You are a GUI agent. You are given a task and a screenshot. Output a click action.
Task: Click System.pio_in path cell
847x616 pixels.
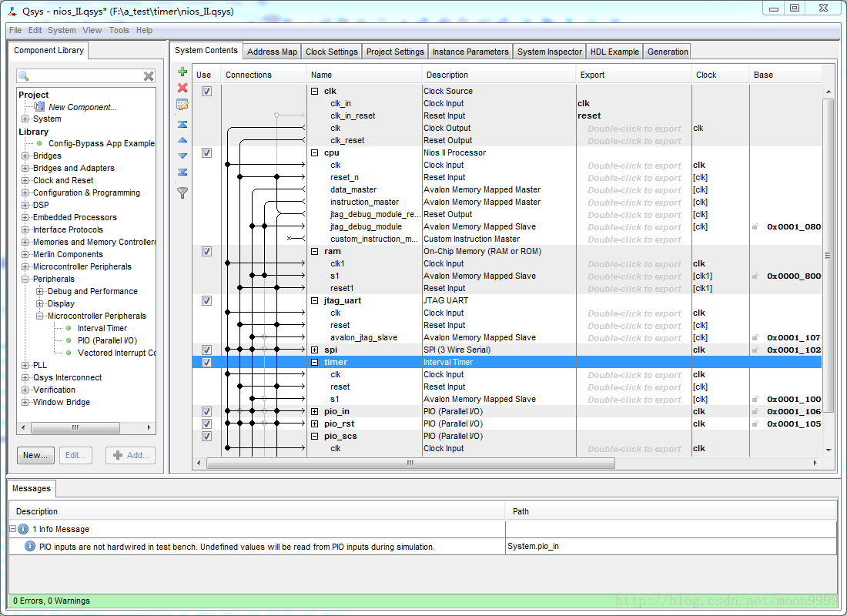point(671,546)
